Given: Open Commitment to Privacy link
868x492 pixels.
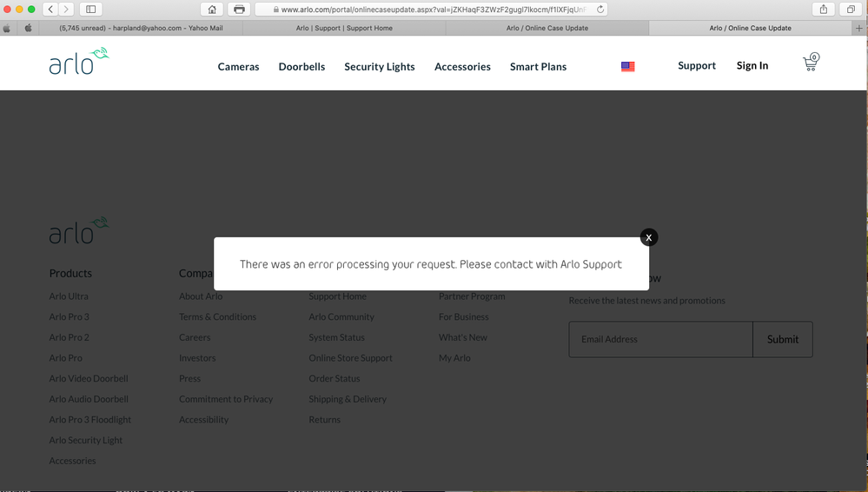Looking at the screenshot, I should point(226,398).
